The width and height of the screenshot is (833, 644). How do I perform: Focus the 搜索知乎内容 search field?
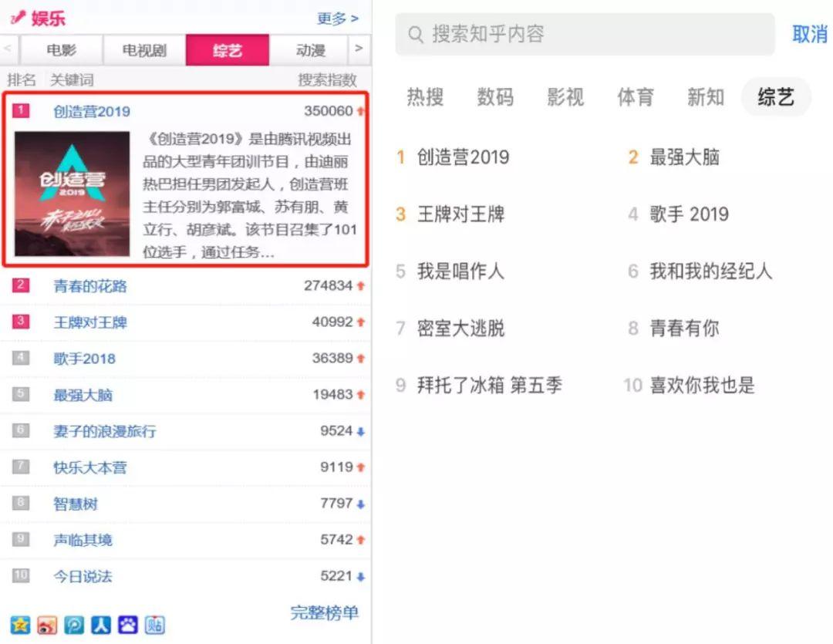[585, 35]
